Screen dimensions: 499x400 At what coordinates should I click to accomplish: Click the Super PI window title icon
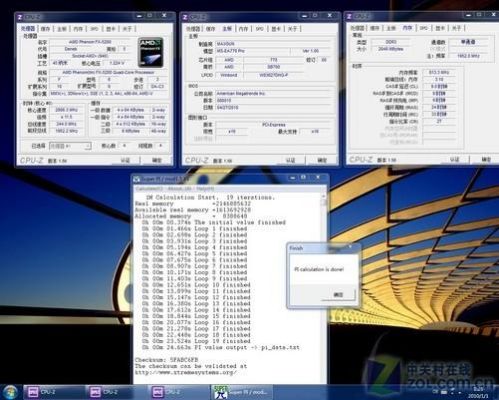pos(137,179)
